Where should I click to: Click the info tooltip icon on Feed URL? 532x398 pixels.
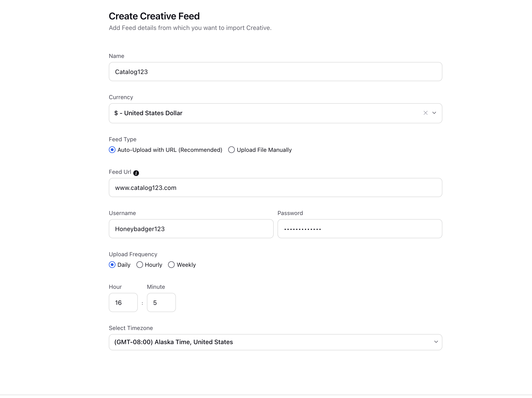click(x=136, y=173)
